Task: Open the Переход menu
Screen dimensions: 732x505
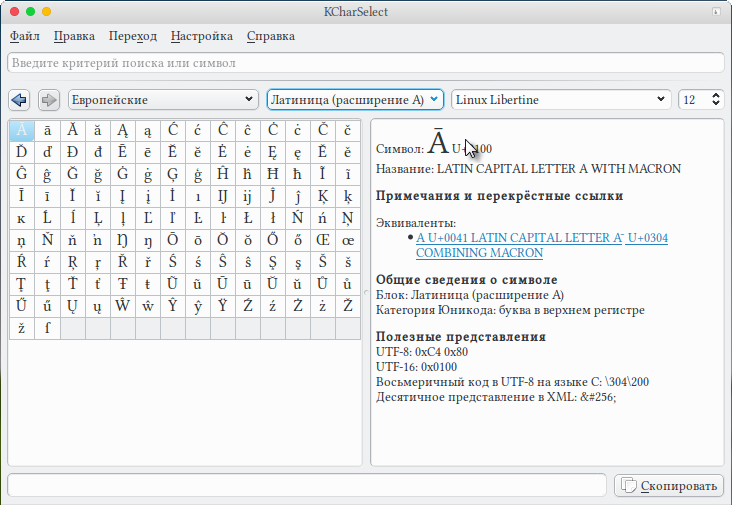Action: coord(133,36)
